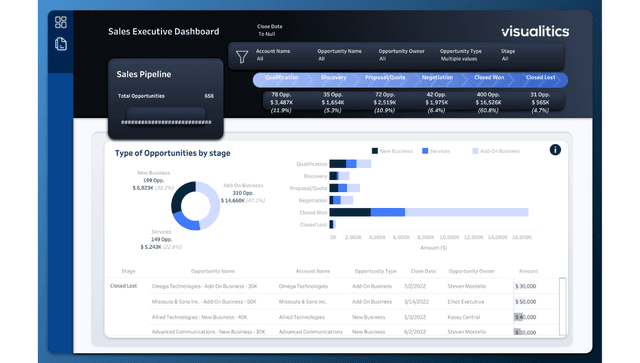Viewport: 640px width, 363px height.
Task: Click Omega Technologies account name cell
Action: click(303, 286)
